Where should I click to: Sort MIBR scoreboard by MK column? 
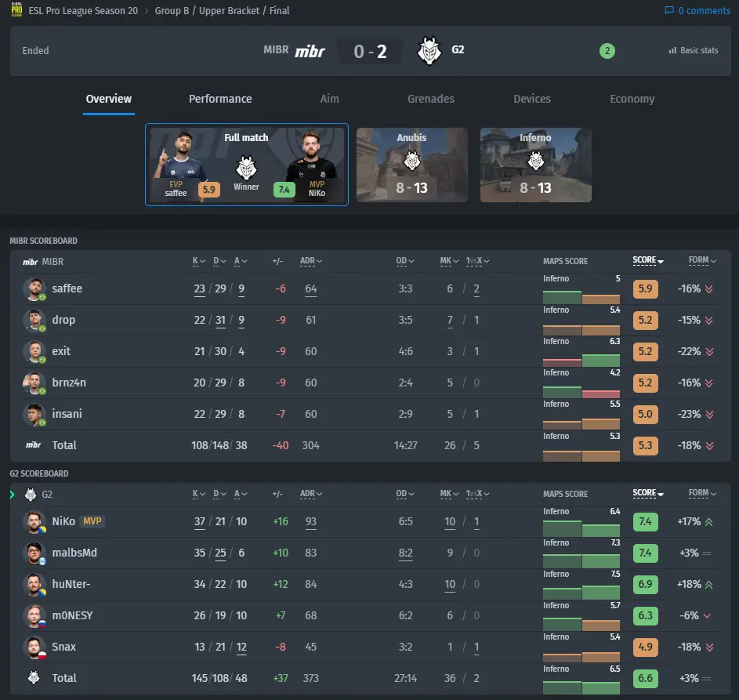tap(449, 261)
